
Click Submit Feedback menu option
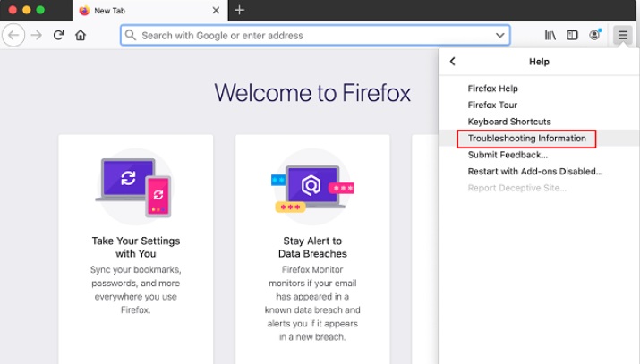point(508,155)
